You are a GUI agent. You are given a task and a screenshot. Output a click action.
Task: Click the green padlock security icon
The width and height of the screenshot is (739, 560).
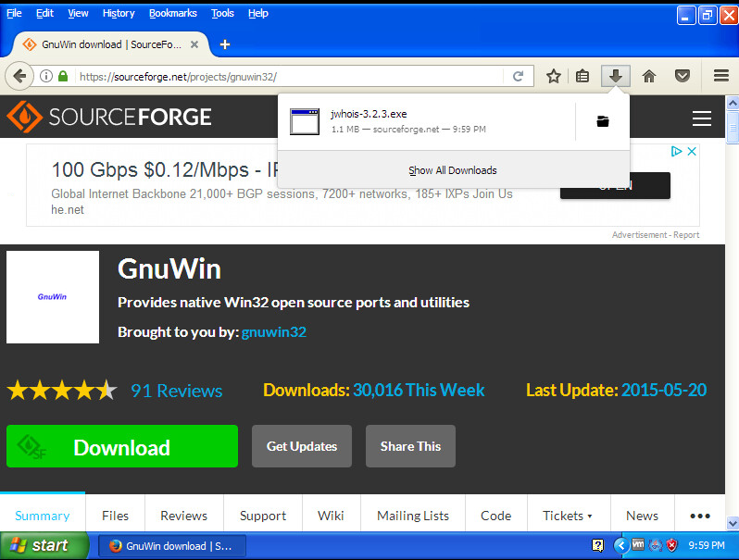[63, 76]
